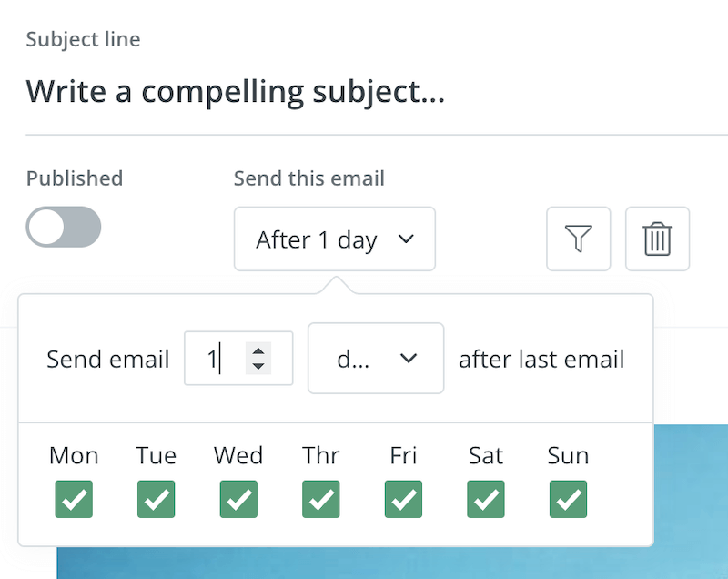Viewport: 728px width, 579px height.
Task: Decrease the day count with down arrow
Action: click(258, 366)
